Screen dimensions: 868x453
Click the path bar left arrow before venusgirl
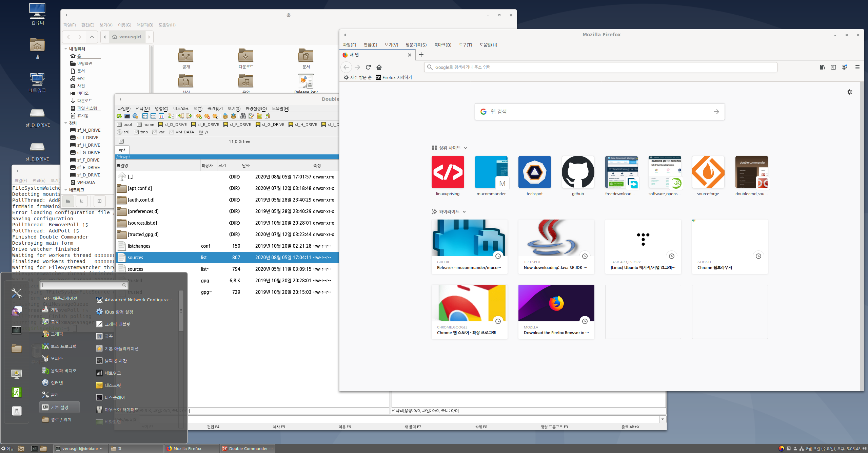click(105, 37)
